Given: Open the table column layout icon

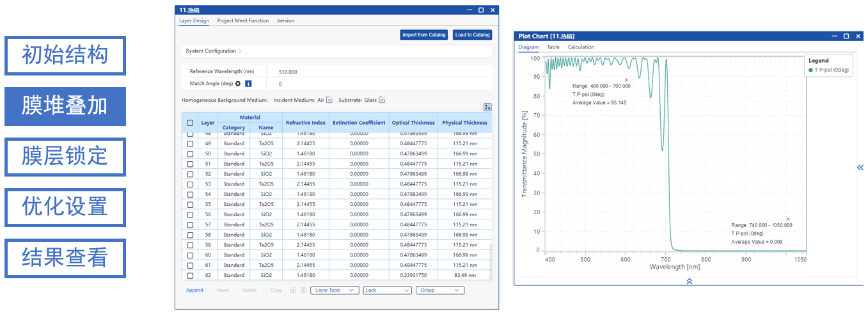Looking at the screenshot, I should click(487, 107).
